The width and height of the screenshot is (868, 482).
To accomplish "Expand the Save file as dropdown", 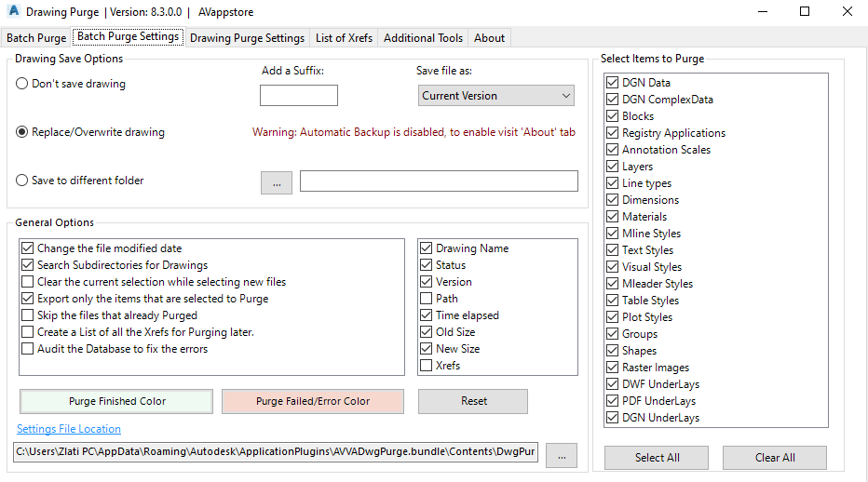I will pos(496,95).
